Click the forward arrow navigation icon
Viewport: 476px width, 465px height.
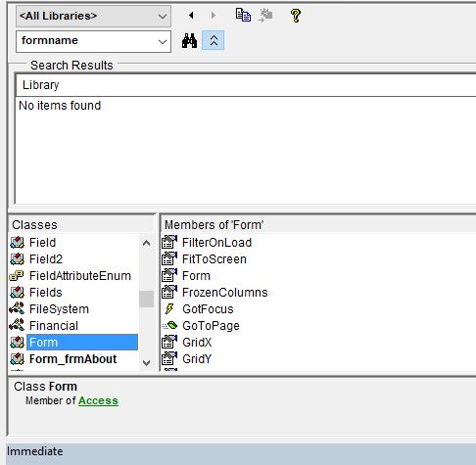[214, 15]
